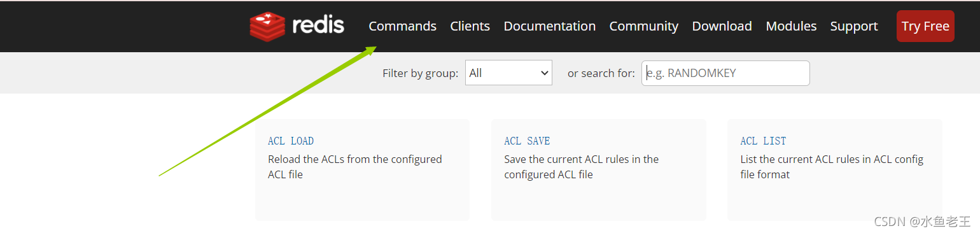This screenshot has height=233, width=980.
Task: Open the ACL LIST command
Action: (763, 141)
